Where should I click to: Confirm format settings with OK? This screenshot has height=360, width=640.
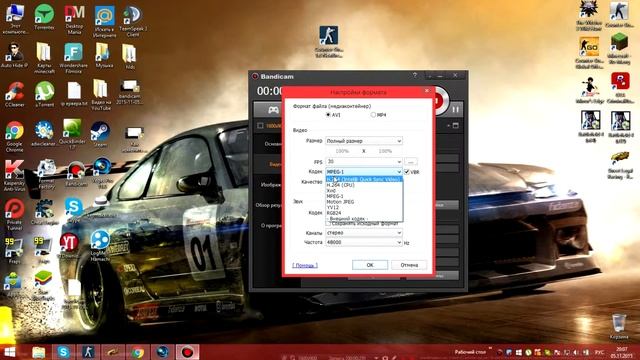370,265
